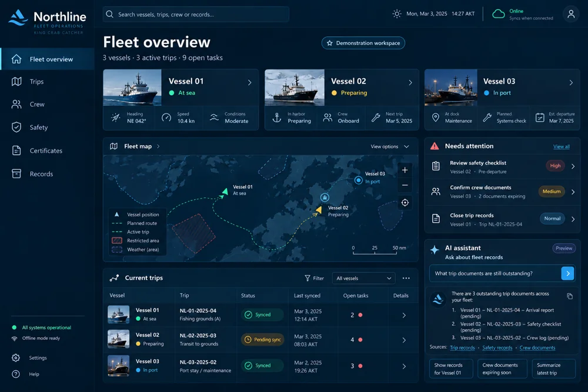Click the High priority badge
Viewport: 588px width, 392px height.
coord(556,166)
